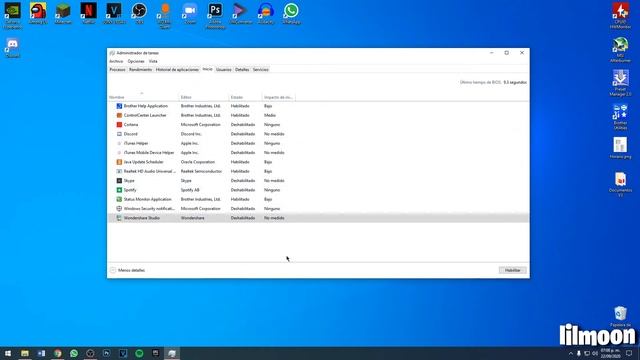The height and width of the screenshot is (360, 640).
Task: Select the Spotify startup entry
Action: pos(318,190)
